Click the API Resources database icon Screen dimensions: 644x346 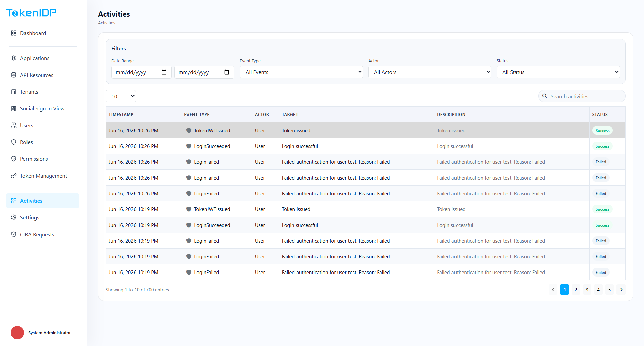coord(14,75)
